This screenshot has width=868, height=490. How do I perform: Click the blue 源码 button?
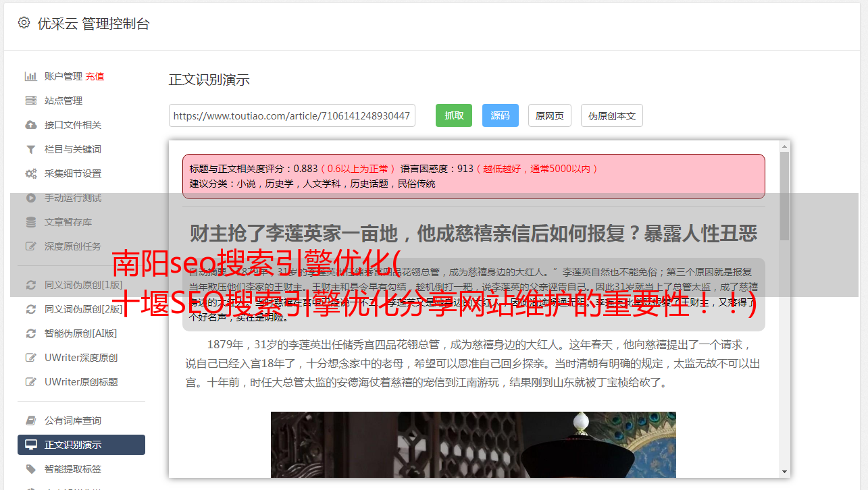tap(501, 115)
